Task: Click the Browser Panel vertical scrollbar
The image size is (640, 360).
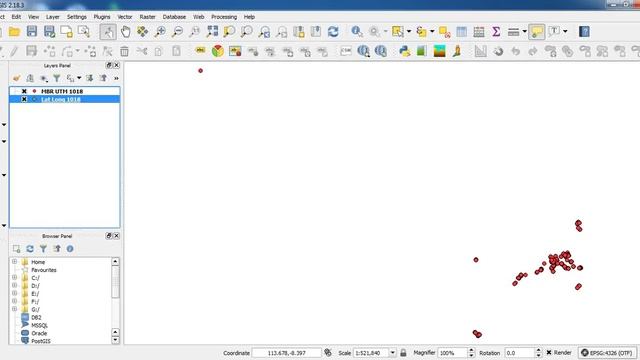Action: click(x=115, y=282)
